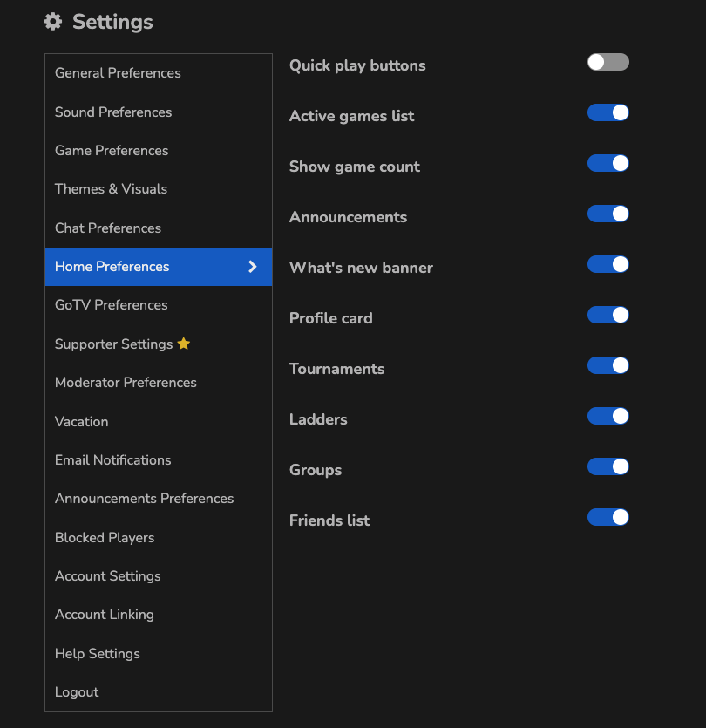
Task: Switch off the Profile card toggle
Action: [608, 315]
